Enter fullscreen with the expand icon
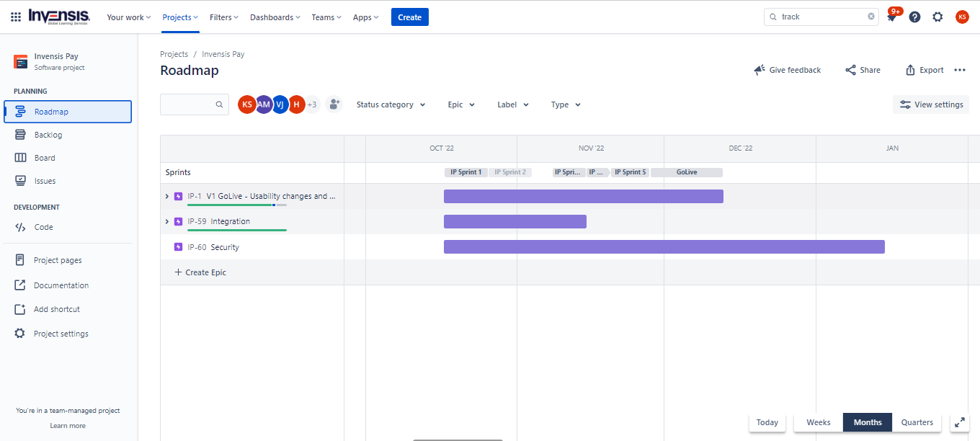This screenshot has width=980, height=441. [x=959, y=423]
